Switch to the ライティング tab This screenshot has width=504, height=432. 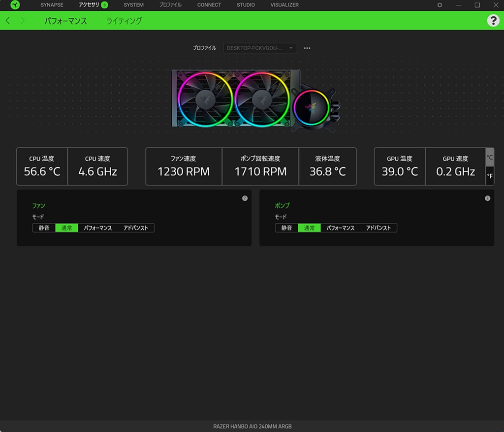click(124, 21)
